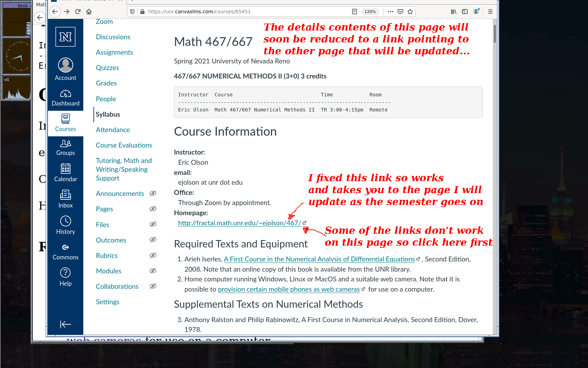Click the hidden-eye icon beside Files

[153, 224]
